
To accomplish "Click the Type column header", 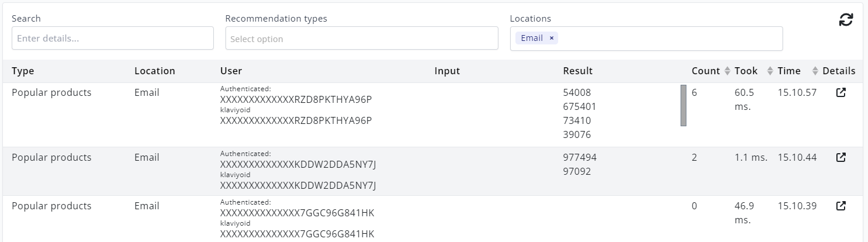I will point(23,71).
